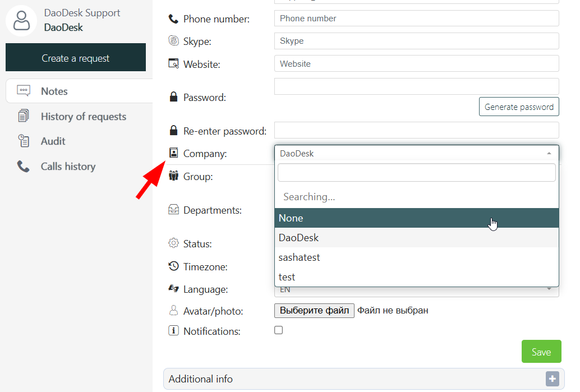
Task: Collapse the Company dropdown showing DaoDesk
Action: 417,154
